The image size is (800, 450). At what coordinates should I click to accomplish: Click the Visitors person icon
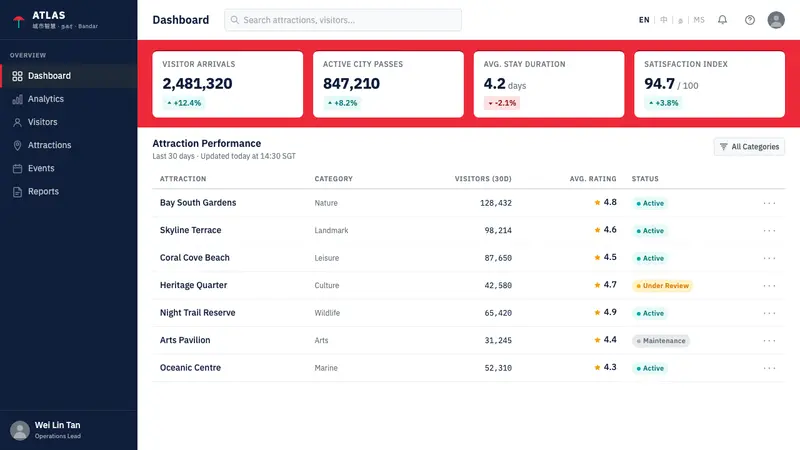click(x=17, y=122)
